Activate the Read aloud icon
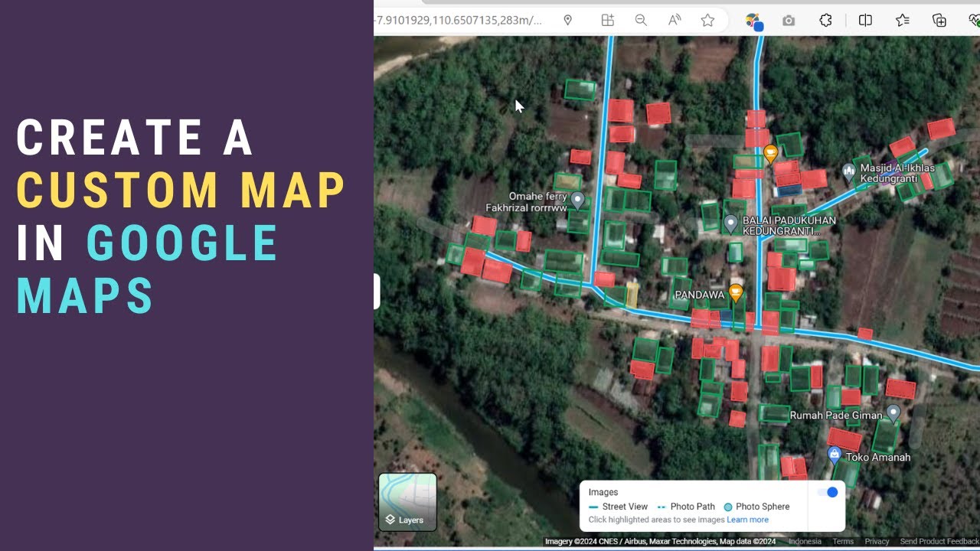 (675, 20)
